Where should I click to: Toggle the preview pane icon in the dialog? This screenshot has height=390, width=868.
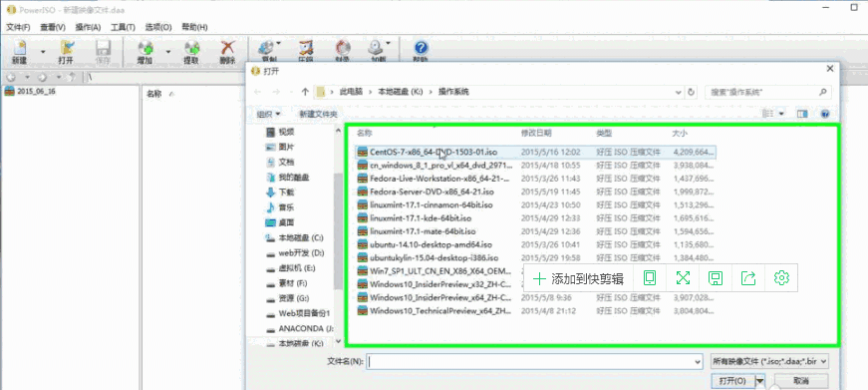point(802,114)
